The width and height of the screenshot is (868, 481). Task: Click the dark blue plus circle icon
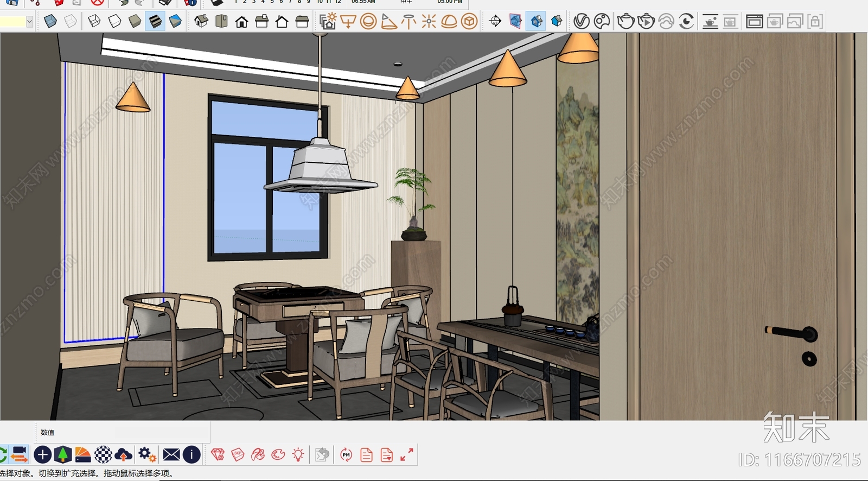click(x=42, y=454)
